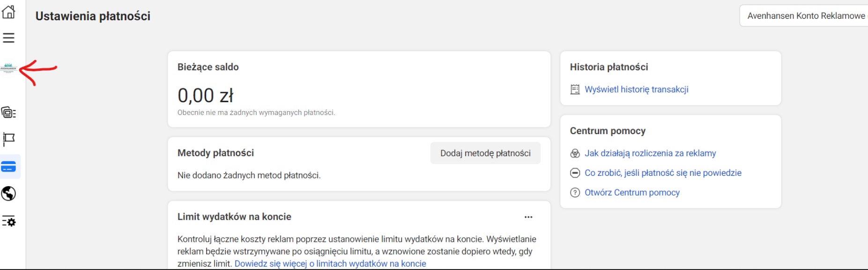Image resolution: width=868 pixels, height=270 pixels.
Task: Click the Avenhansen logo thumbnail
Action: coord(8,68)
